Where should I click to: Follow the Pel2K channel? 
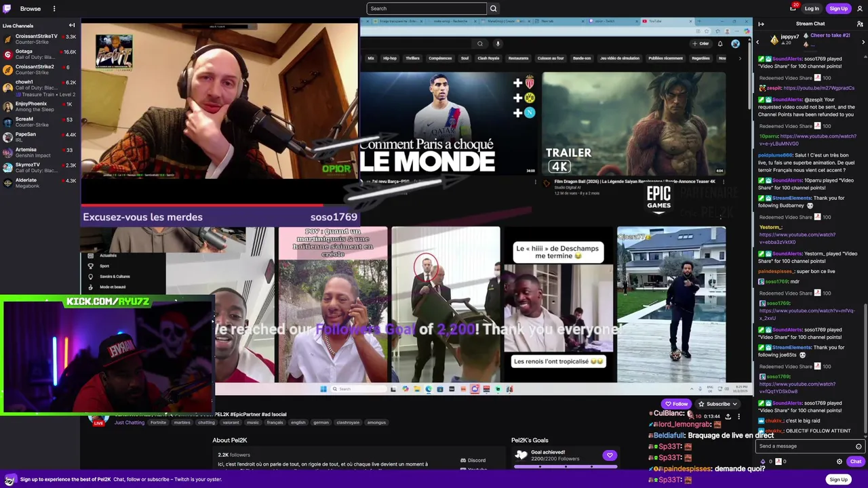pos(676,404)
